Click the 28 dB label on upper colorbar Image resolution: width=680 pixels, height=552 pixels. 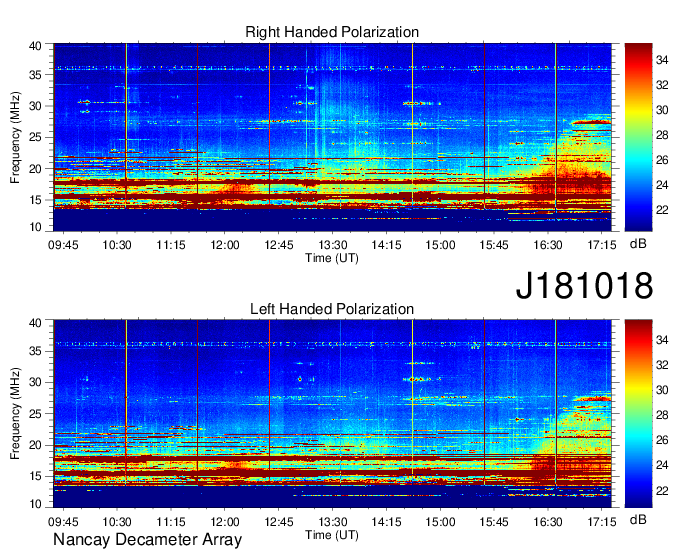pos(662,135)
